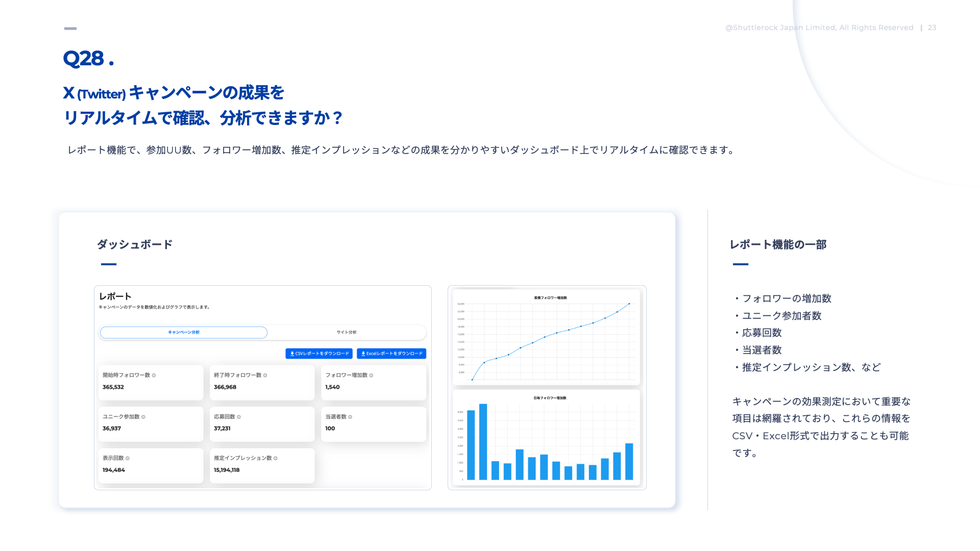Viewport: 980px width, 551px height.
Task: Click the bullet ユニーク参加者数
Action: (x=777, y=316)
